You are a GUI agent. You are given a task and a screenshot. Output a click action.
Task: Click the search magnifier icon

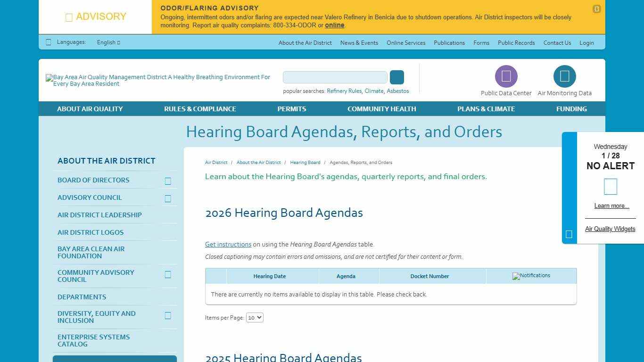pyautogui.click(x=396, y=77)
